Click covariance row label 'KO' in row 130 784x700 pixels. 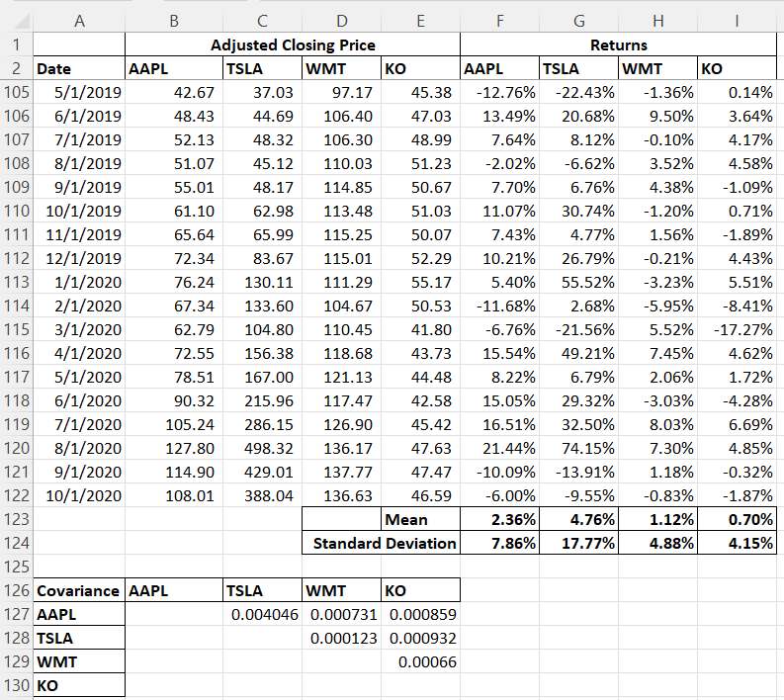click(x=79, y=685)
